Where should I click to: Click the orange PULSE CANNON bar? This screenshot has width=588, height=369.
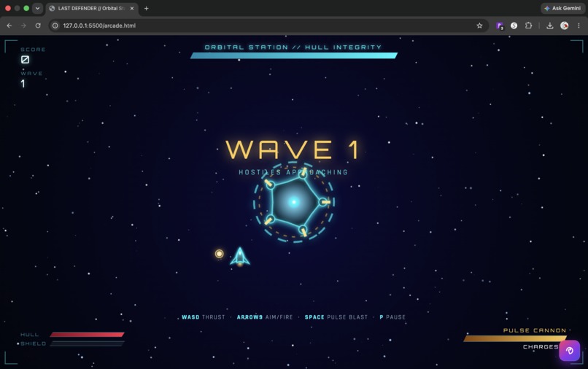514,338
